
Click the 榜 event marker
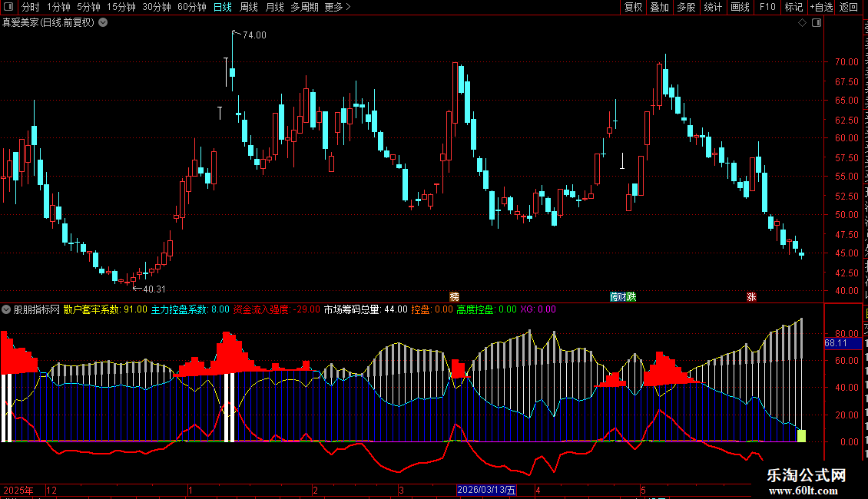click(x=455, y=297)
